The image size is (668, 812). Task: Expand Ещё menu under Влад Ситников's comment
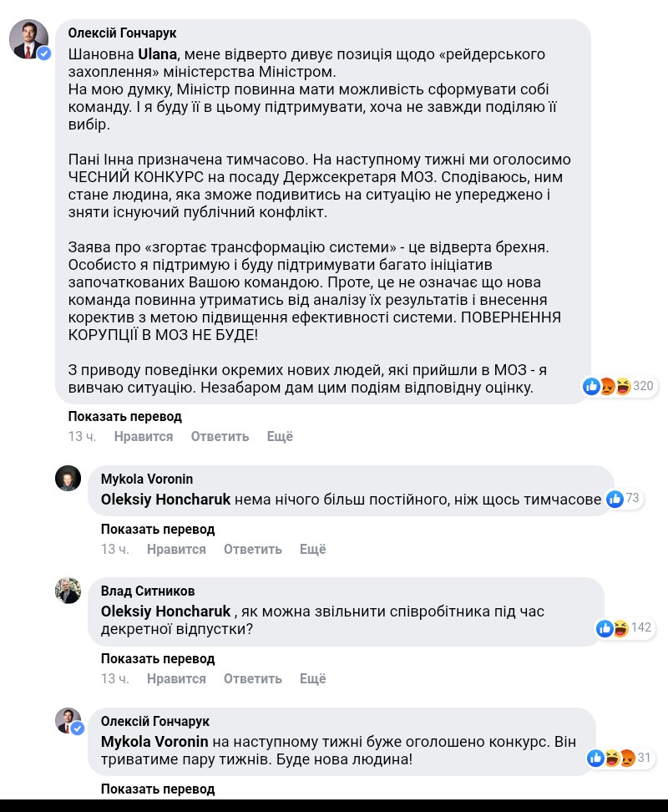click(x=312, y=678)
